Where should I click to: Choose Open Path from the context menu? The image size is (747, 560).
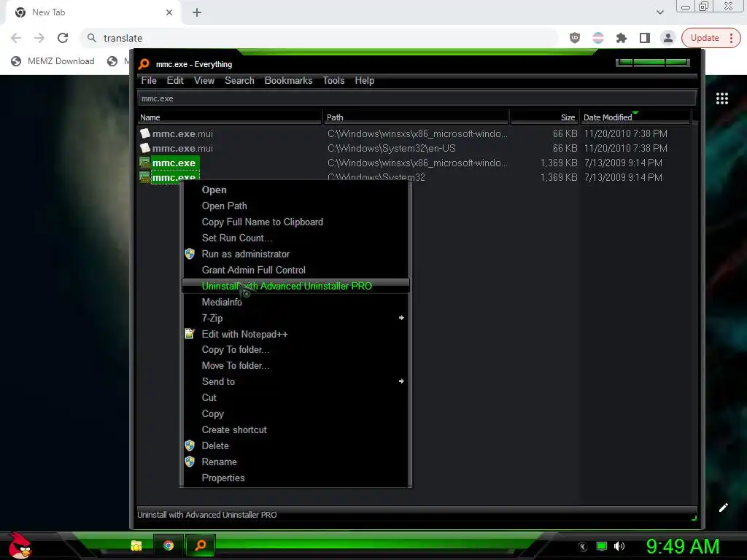click(295, 206)
